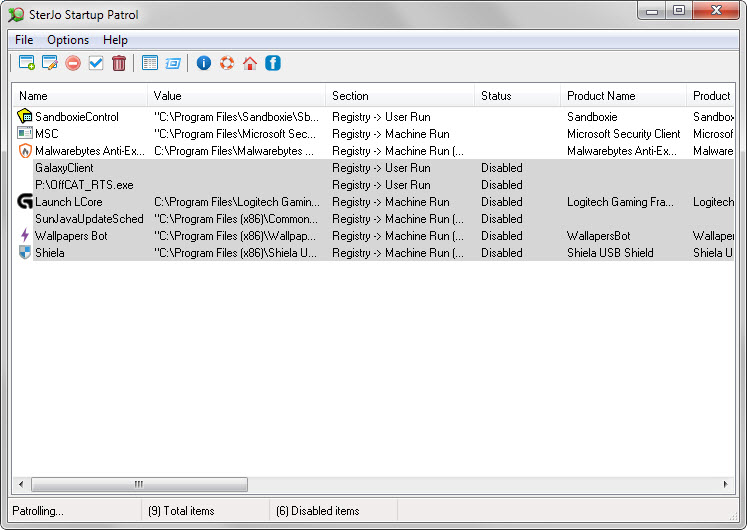Click Disabled status of Launch LCore row
The height and width of the screenshot is (530, 747).
[x=502, y=202]
